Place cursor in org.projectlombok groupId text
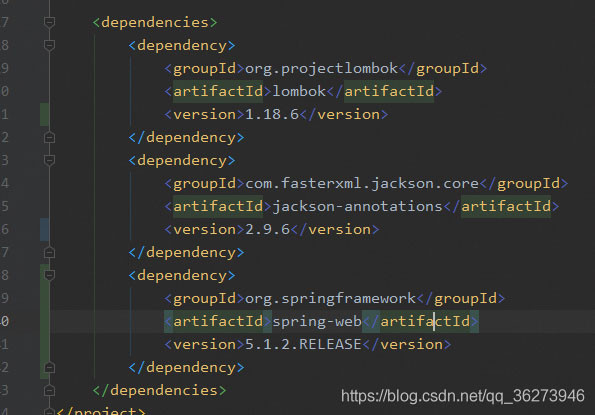The image size is (595, 415). (x=321, y=69)
